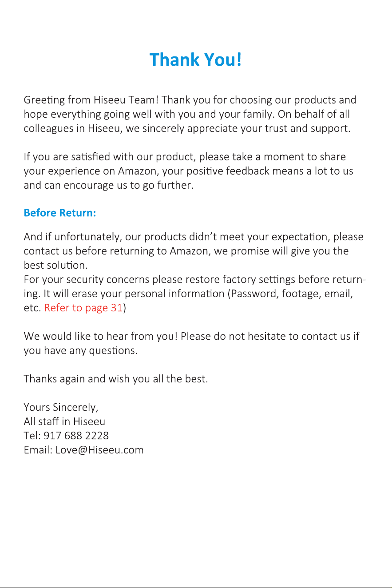The height and width of the screenshot is (588, 392).
Task: Click the word 'Amazon' in feedback paragraph
Action: click(138, 171)
